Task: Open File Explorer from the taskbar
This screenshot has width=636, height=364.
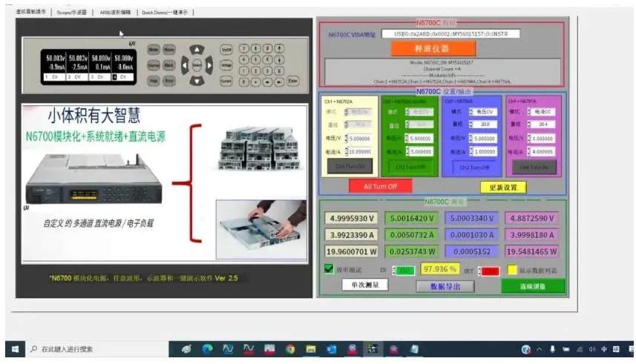Action: coord(311,349)
